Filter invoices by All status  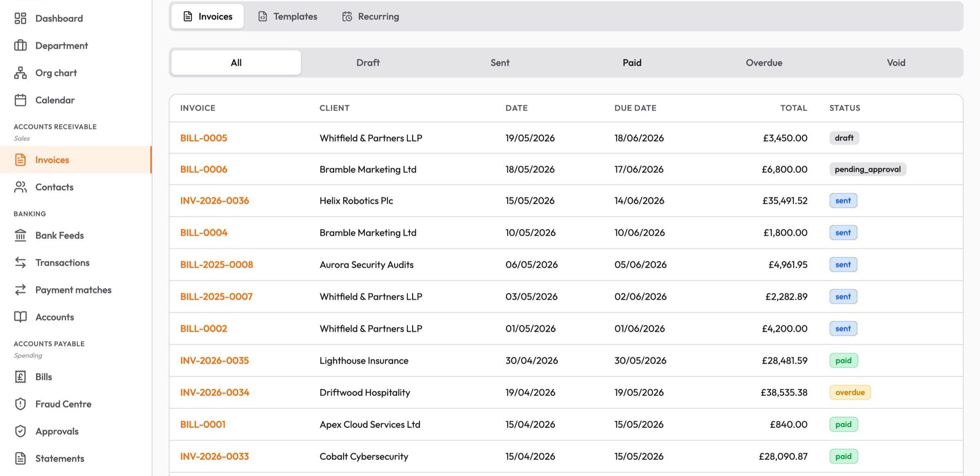coord(236,62)
